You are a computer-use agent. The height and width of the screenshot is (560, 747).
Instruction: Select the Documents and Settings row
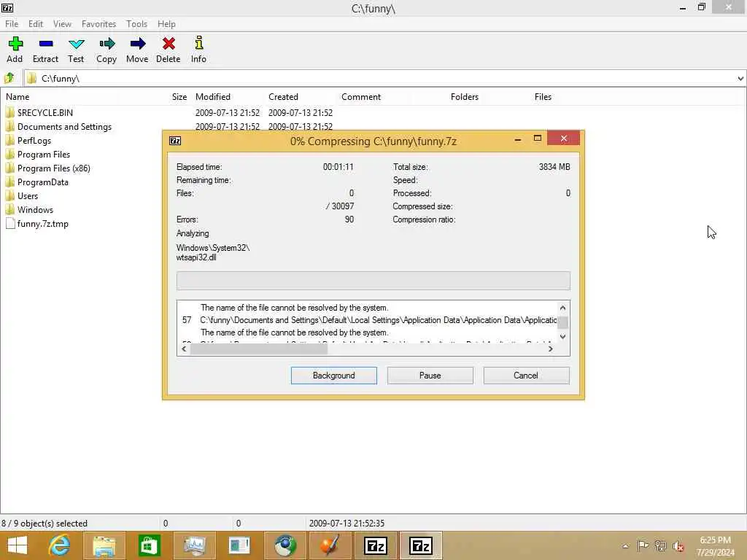click(x=64, y=127)
